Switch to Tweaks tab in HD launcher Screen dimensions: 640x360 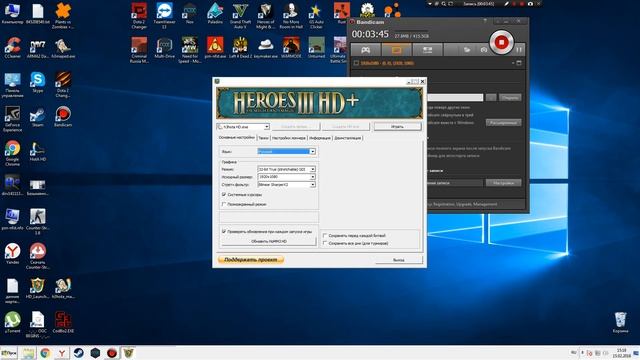pyautogui.click(x=263, y=138)
